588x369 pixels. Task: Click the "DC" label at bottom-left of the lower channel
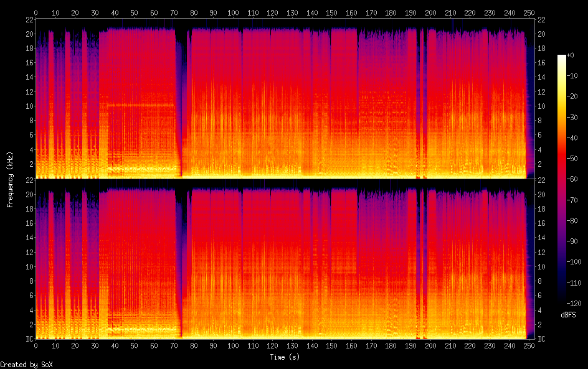click(27, 339)
